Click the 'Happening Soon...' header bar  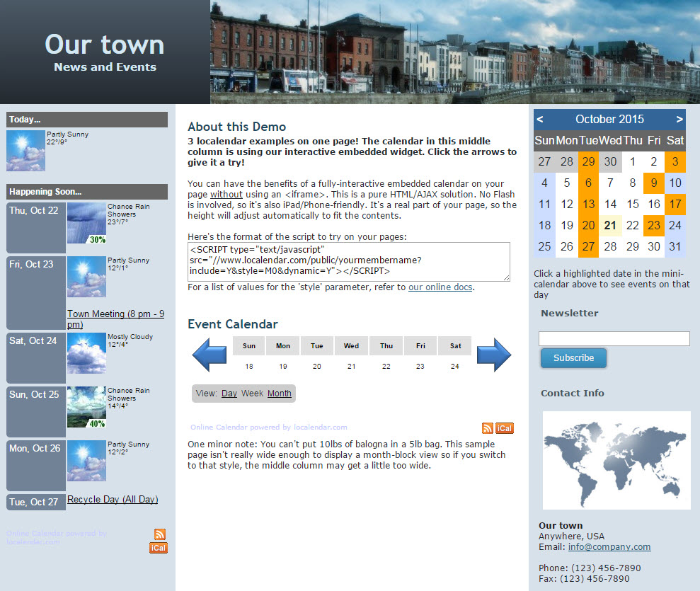[x=87, y=192]
